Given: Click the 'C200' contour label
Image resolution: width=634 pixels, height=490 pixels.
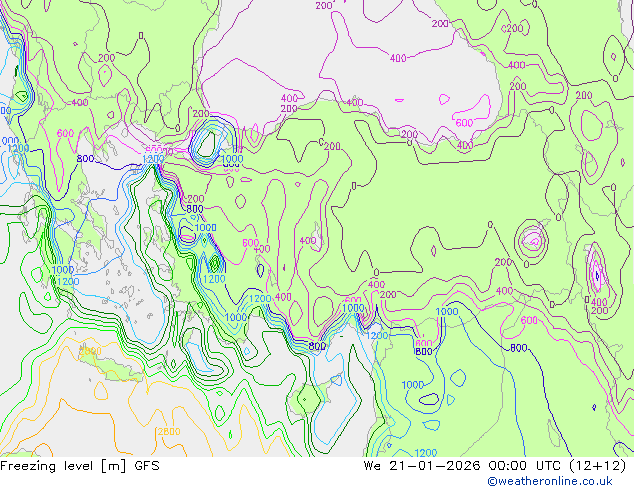Looking at the screenshot, I should point(512,29).
